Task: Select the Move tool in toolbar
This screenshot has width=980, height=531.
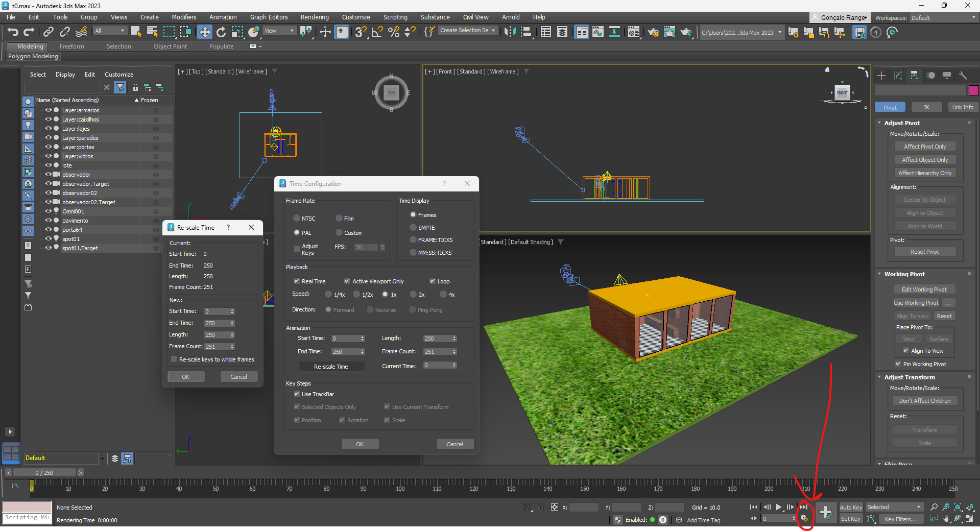Action: coord(204,32)
